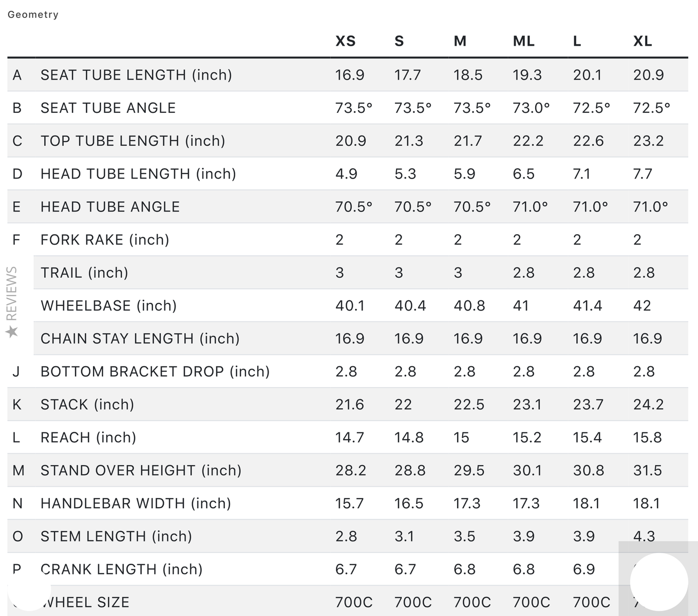
Task: Select the L size column header
Action: tap(577, 41)
